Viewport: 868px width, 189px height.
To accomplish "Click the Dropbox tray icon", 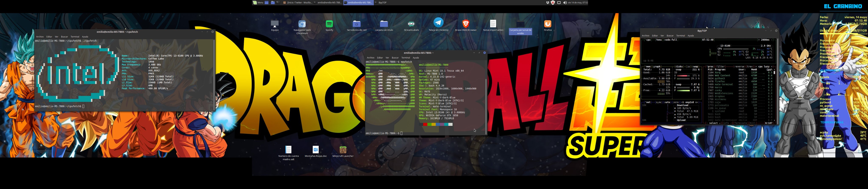I will pyautogui.click(x=548, y=3).
